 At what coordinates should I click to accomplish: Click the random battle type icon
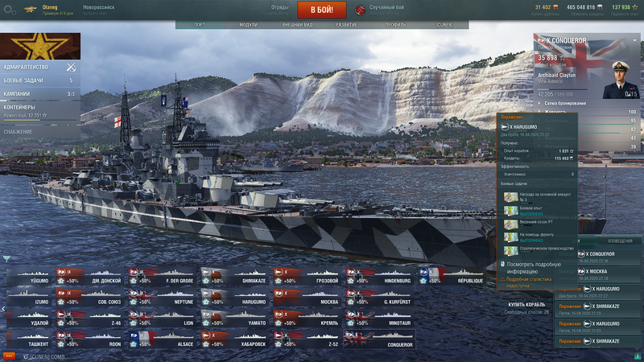pyautogui.click(x=360, y=10)
